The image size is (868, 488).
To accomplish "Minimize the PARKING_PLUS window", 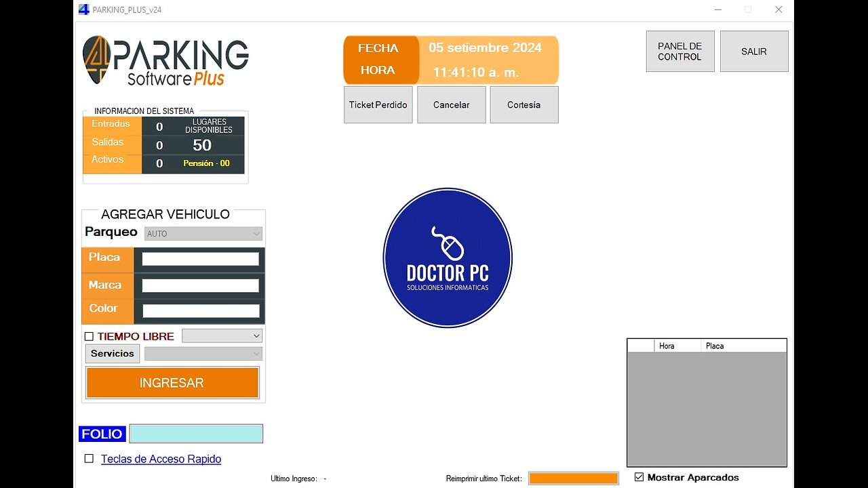I will tap(718, 9).
